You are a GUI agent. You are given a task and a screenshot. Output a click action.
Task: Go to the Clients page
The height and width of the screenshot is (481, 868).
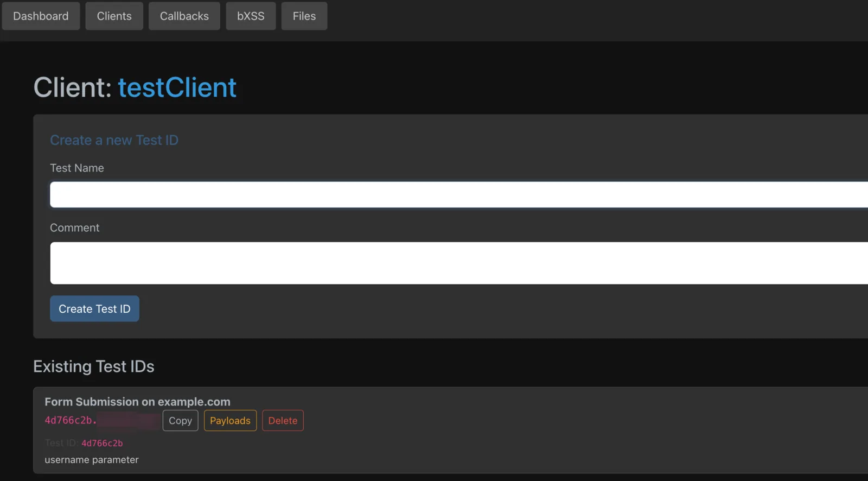pyautogui.click(x=114, y=16)
